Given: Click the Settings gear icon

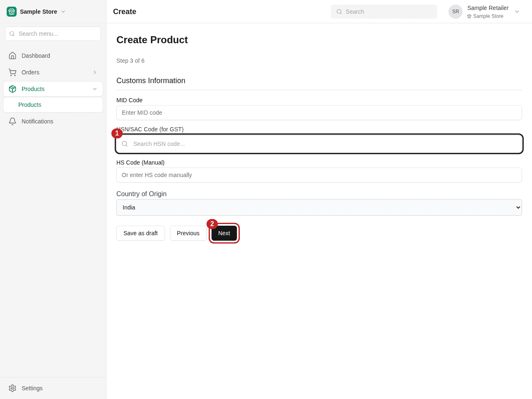Looking at the screenshot, I should (12, 388).
